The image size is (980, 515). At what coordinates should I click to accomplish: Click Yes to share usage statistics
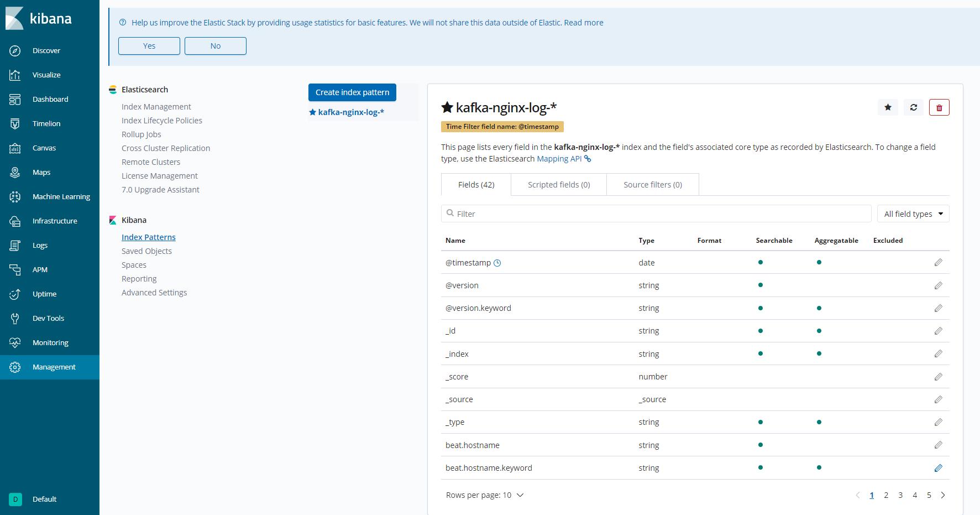click(x=149, y=46)
